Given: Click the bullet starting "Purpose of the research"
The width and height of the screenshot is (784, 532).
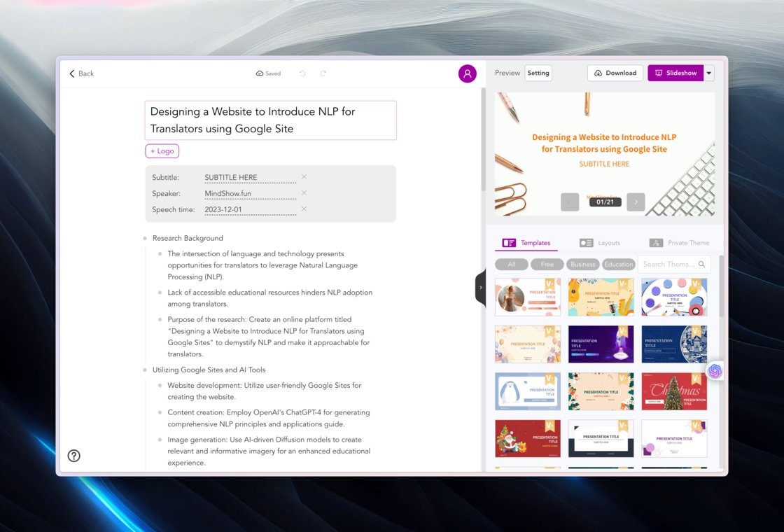Looking at the screenshot, I should 269,337.
